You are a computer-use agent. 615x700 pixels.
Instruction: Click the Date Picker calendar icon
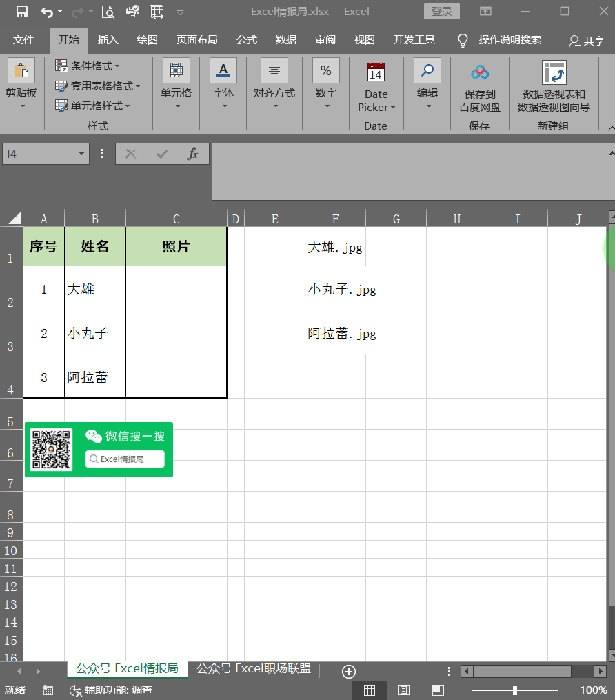(x=376, y=72)
